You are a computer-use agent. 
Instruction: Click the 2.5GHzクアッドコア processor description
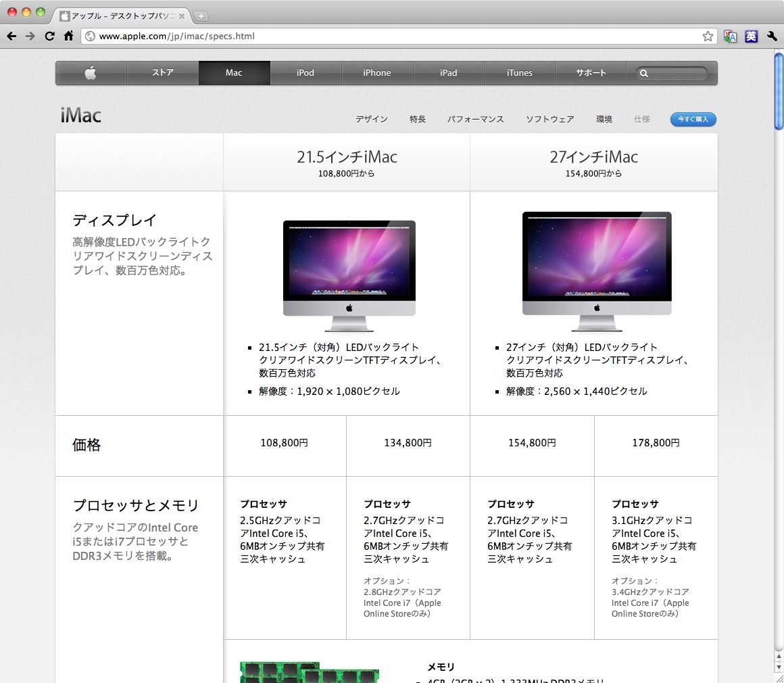pyautogui.click(x=283, y=540)
